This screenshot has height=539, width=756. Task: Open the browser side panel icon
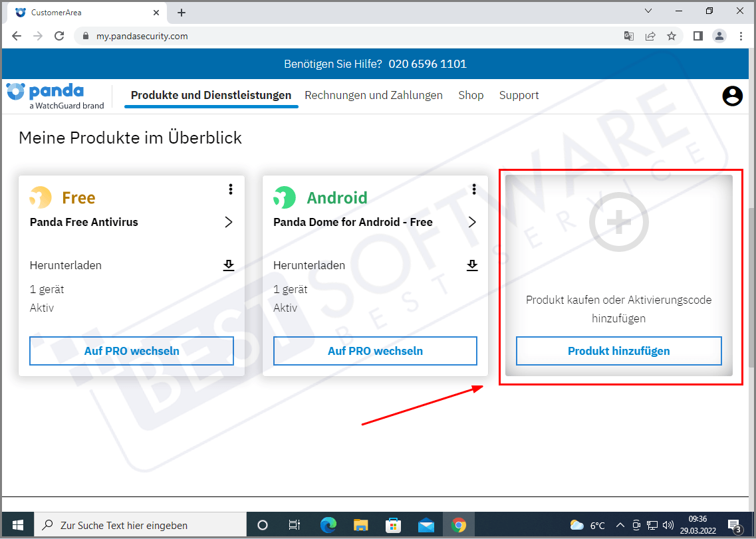click(x=697, y=36)
